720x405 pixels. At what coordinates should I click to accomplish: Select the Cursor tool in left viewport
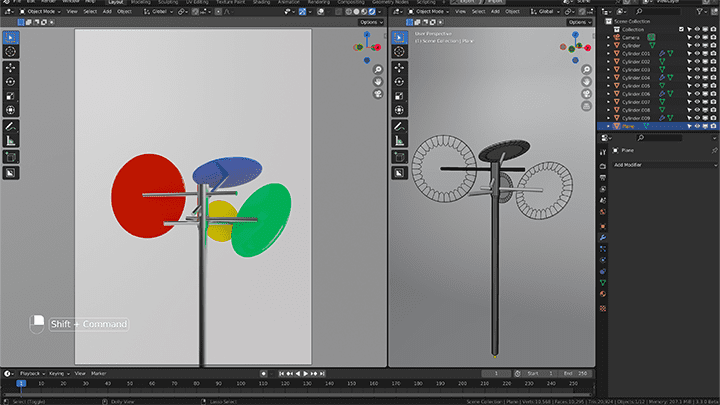[x=11, y=51]
